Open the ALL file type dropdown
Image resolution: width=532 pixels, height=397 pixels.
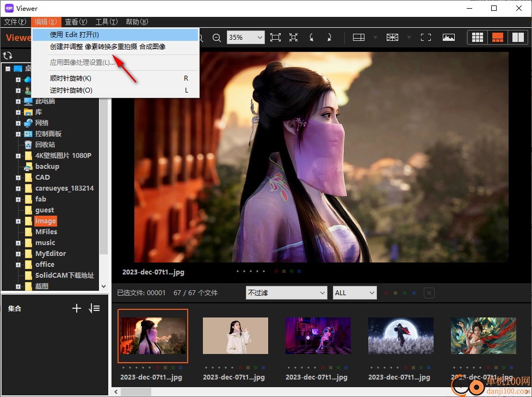355,293
